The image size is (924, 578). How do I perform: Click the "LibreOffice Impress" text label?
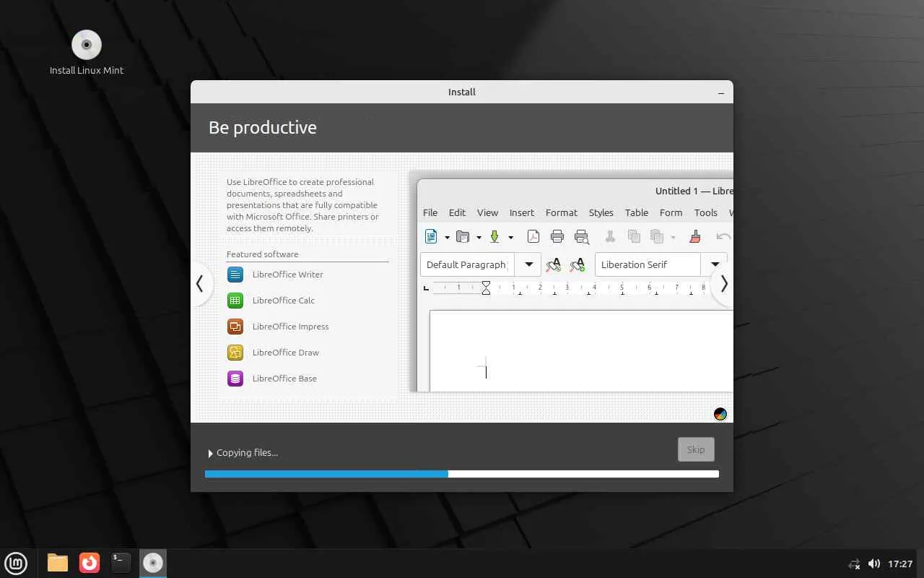291,327
